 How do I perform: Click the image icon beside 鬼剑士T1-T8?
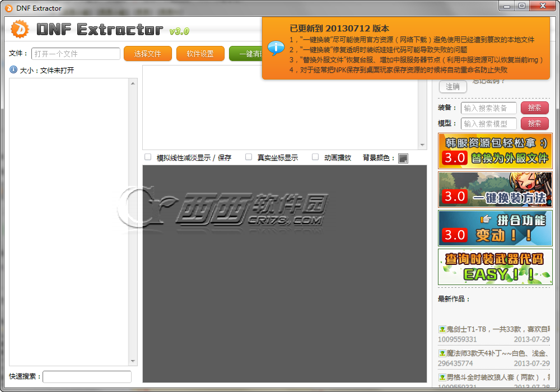tap(442, 329)
